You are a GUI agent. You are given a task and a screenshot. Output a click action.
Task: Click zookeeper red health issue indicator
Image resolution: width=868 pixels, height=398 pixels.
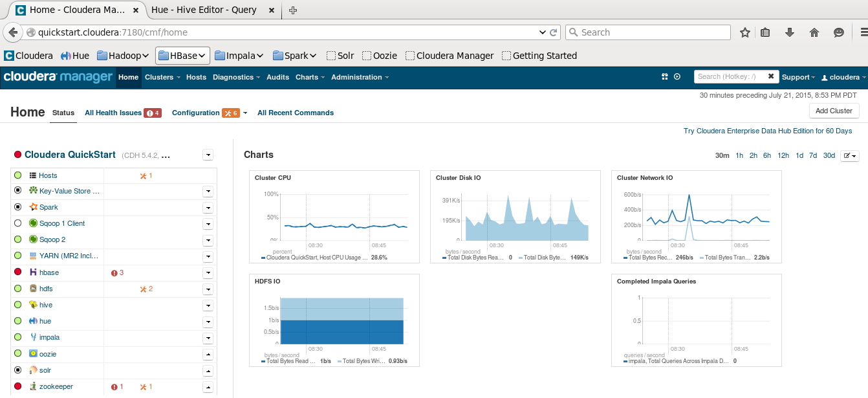[117, 386]
